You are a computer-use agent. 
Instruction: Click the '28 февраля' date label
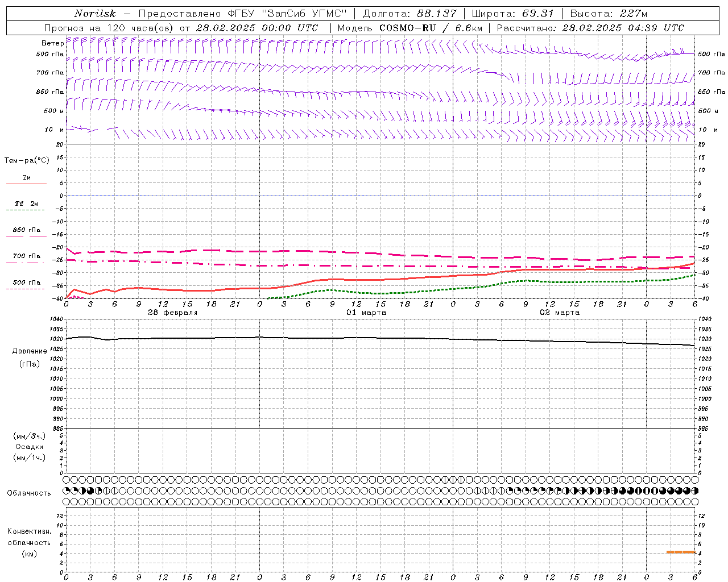[172, 313]
